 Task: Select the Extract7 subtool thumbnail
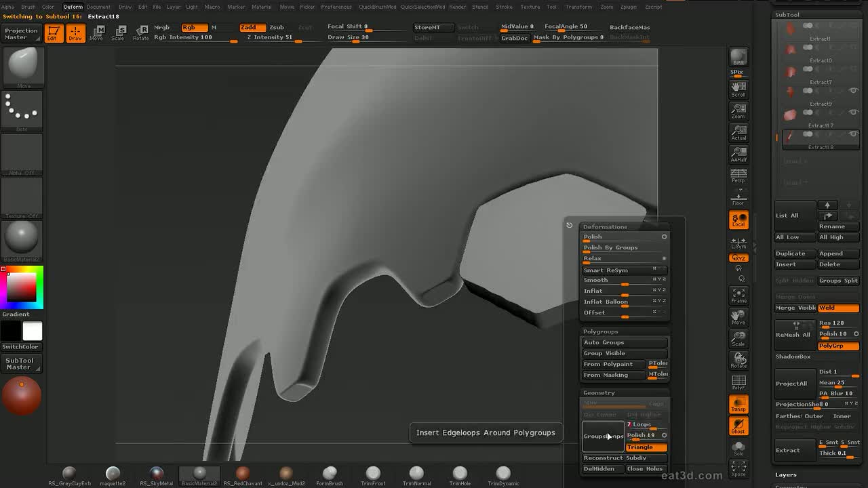[x=790, y=71]
